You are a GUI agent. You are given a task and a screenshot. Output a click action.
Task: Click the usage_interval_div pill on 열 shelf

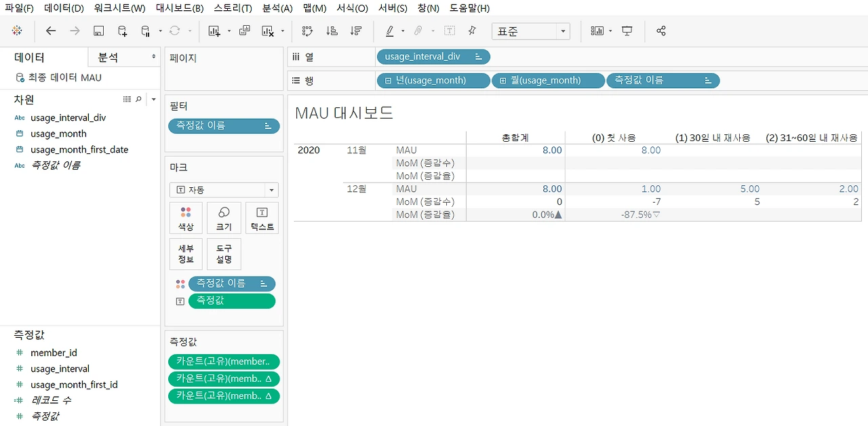pyautogui.click(x=433, y=57)
